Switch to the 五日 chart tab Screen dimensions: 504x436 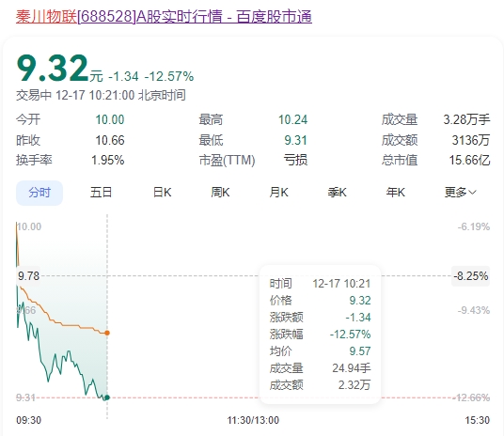tap(101, 193)
